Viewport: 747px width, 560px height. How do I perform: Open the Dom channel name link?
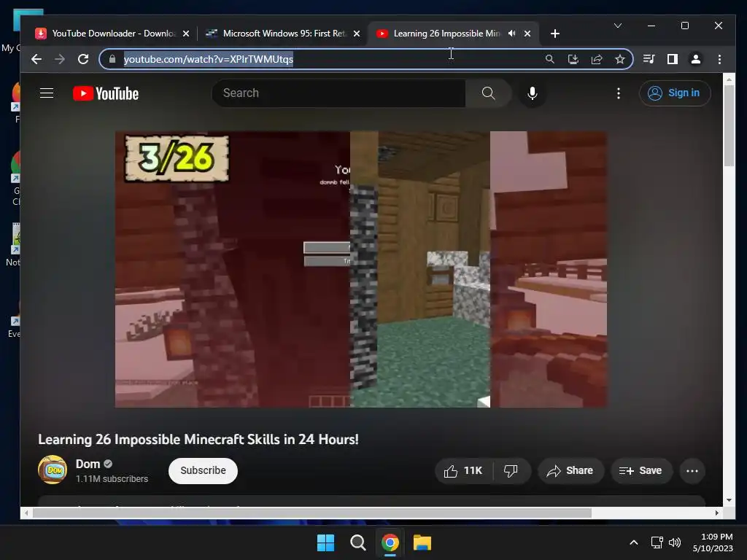(88, 464)
